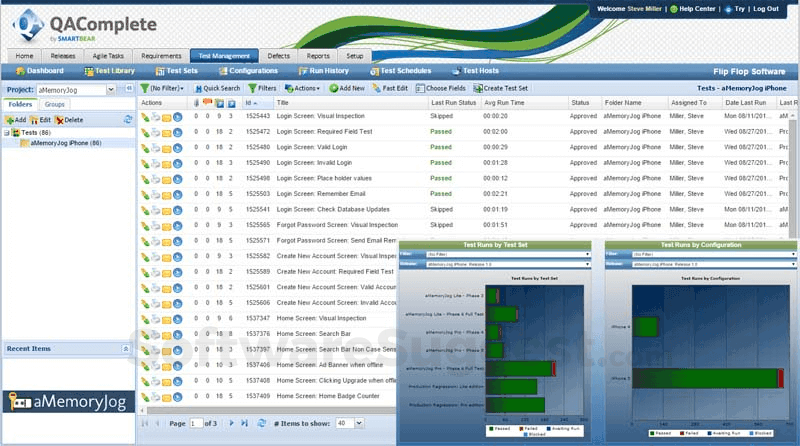The height and width of the screenshot is (446, 800).
Task: Go to the Home tab
Action: click(x=24, y=56)
